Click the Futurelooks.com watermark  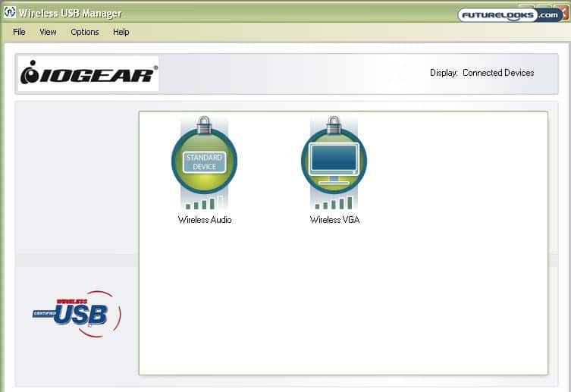click(509, 14)
